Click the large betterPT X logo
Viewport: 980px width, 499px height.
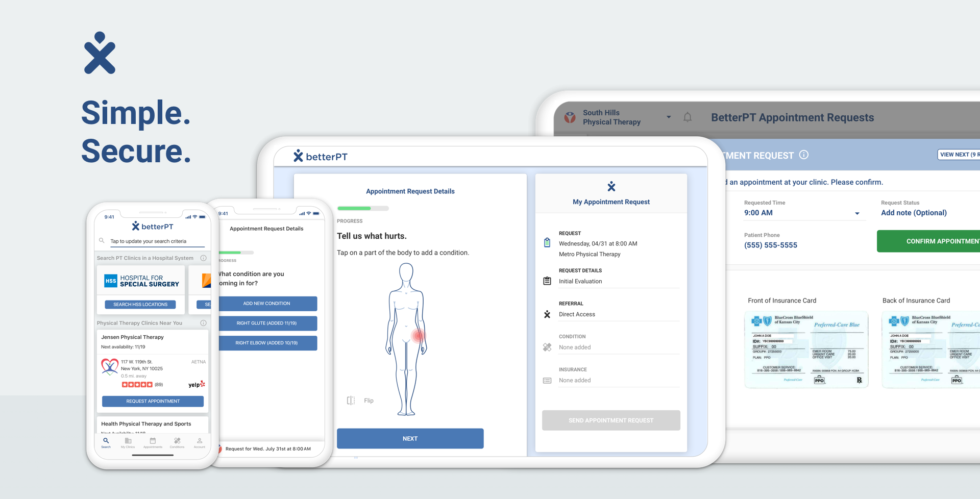(x=100, y=53)
